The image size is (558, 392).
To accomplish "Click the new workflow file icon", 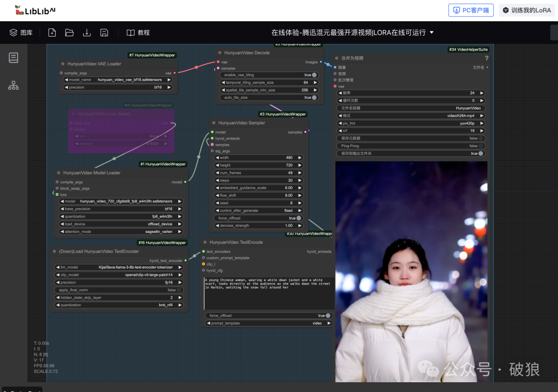I will pyautogui.click(x=52, y=32).
